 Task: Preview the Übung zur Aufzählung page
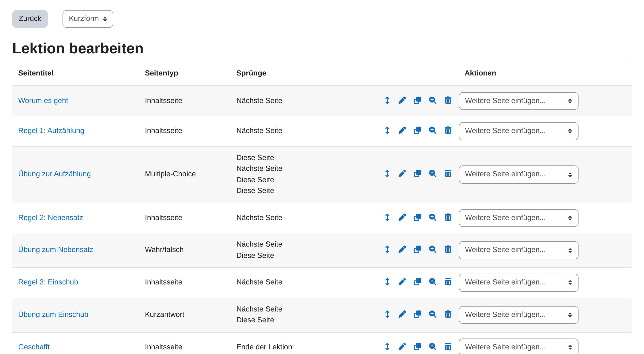[433, 174]
